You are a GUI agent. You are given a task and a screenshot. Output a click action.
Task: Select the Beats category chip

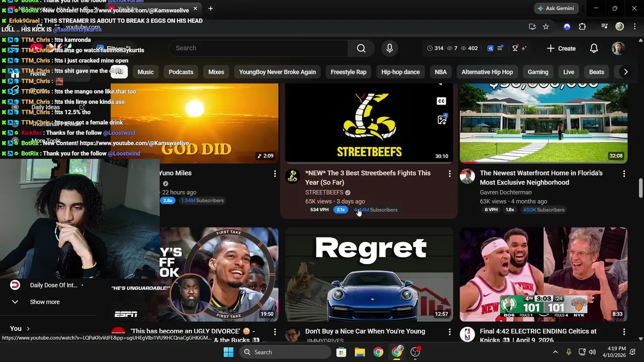point(597,72)
